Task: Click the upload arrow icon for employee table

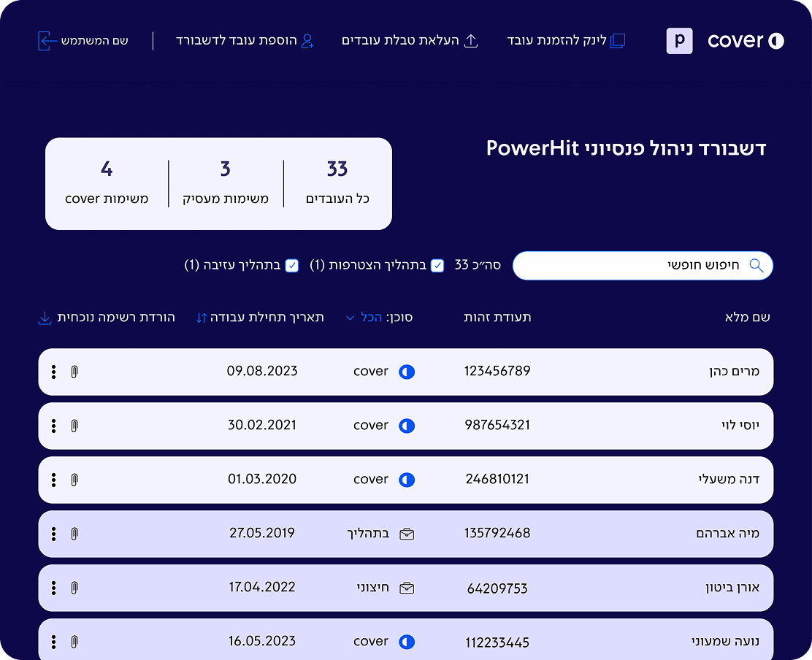Action: [471, 41]
